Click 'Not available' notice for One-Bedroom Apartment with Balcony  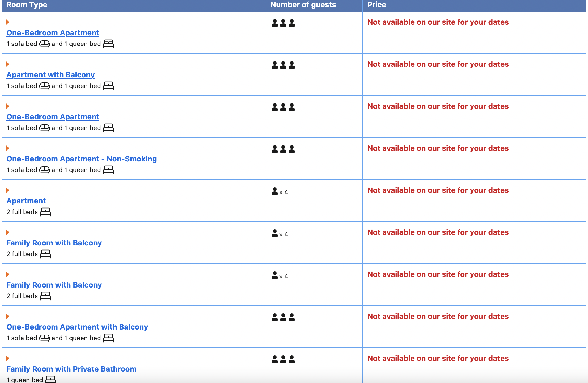pyautogui.click(x=438, y=317)
